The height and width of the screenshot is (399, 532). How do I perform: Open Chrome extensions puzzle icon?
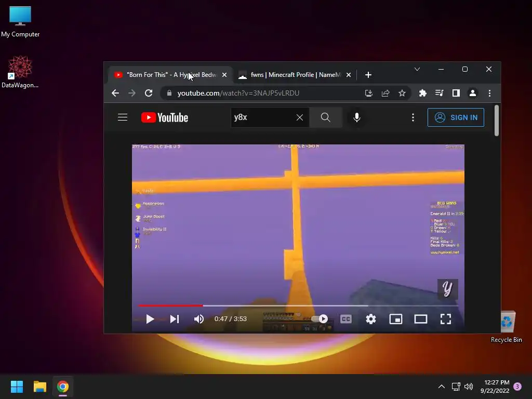click(x=423, y=93)
